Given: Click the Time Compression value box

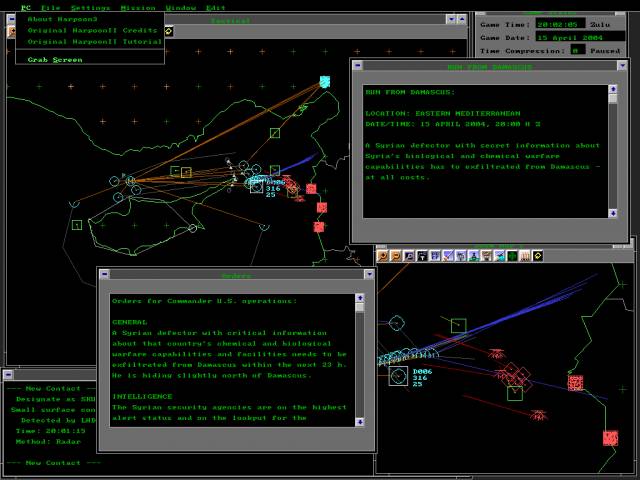Looking at the screenshot, I should 578,50.
